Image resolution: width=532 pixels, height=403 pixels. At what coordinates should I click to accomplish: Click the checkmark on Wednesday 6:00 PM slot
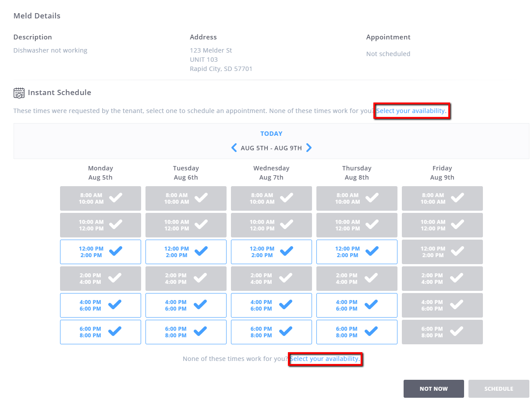pyautogui.click(x=287, y=331)
